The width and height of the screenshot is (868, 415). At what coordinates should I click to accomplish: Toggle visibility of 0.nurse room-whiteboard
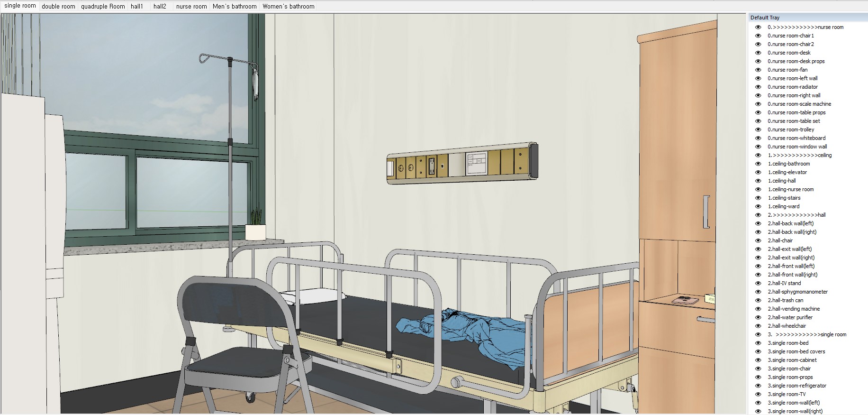pyautogui.click(x=758, y=138)
